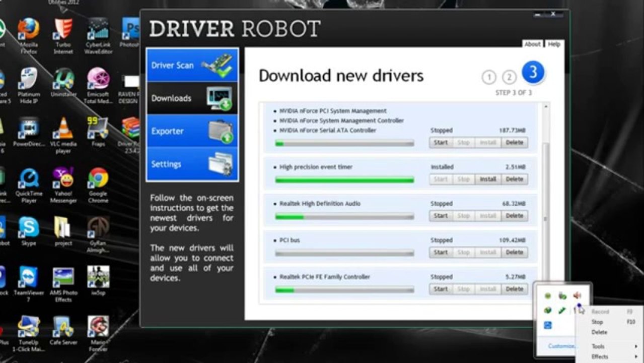The width and height of the screenshot is (644, 363).
Task: Open the Google Chrome desktop icon
Action: click(98, 185)
